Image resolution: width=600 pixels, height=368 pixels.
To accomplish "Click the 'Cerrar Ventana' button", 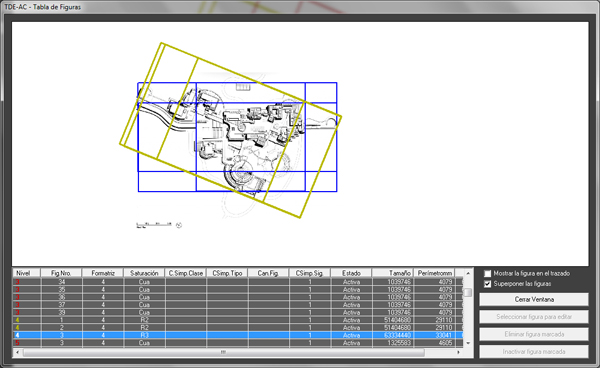I will (x=534, y=299).
